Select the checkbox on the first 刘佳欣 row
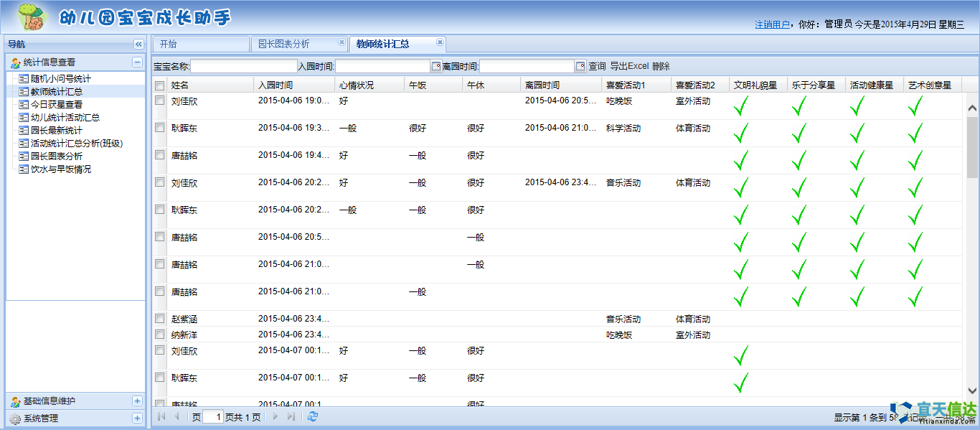The width and height of the screenshot is (980, 430). 159,101
